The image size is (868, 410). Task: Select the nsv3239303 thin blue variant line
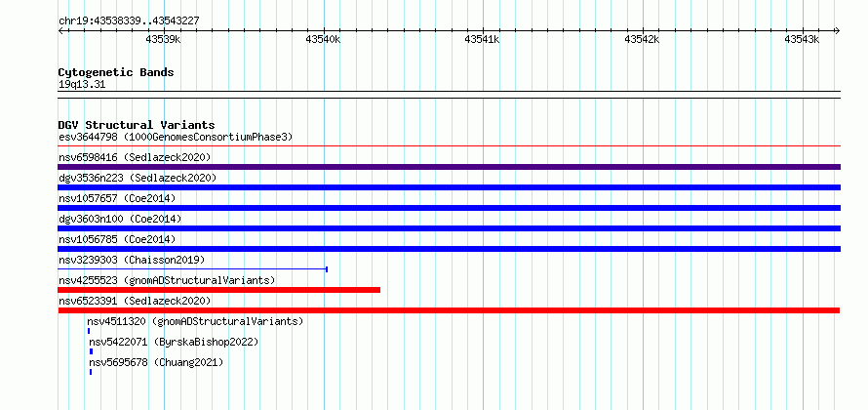point(193,269)
